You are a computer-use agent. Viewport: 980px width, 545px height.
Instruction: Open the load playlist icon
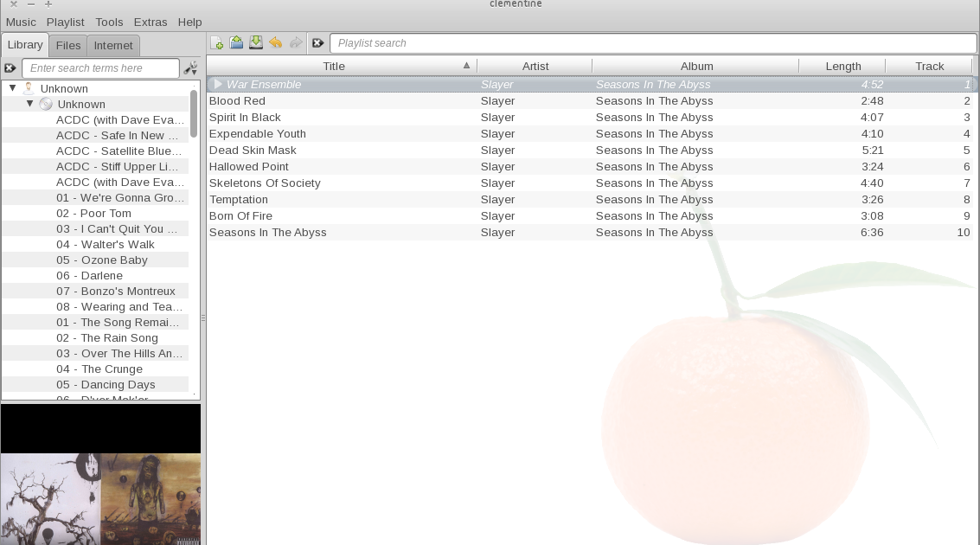[237, 42]
